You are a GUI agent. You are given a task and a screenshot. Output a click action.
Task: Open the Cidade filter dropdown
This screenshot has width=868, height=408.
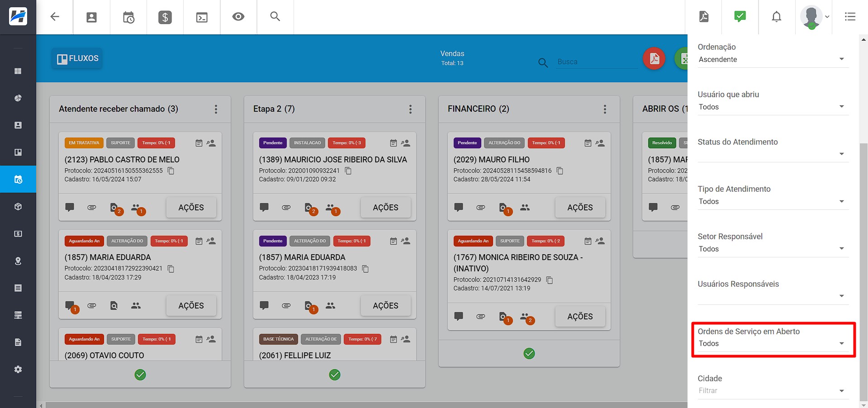(x=773, y=391)
